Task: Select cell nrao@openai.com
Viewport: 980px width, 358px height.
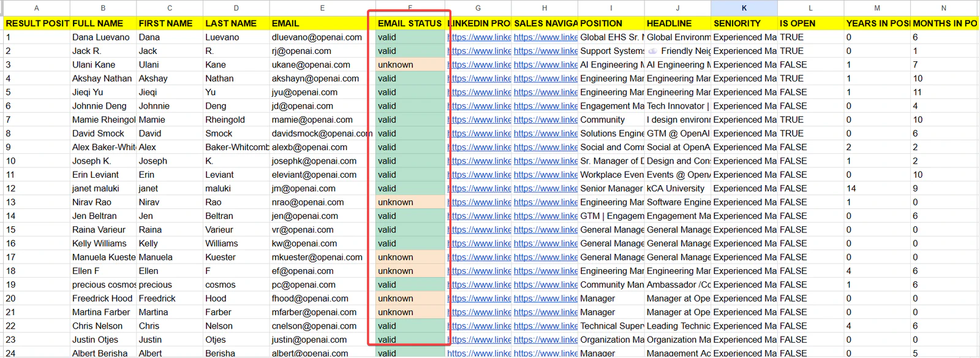Action: pos(322,202)
